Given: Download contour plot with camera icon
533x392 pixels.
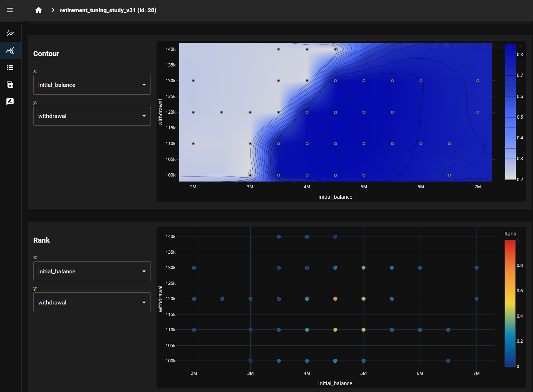Looking at the screenshot, I should tap(435, 46).
